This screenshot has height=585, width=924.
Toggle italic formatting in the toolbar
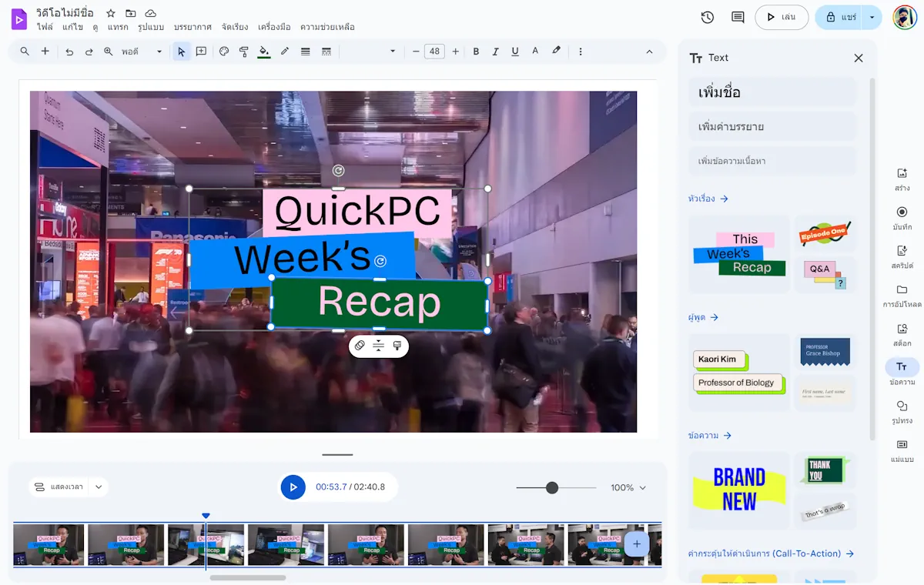click(x=496, y=52)
